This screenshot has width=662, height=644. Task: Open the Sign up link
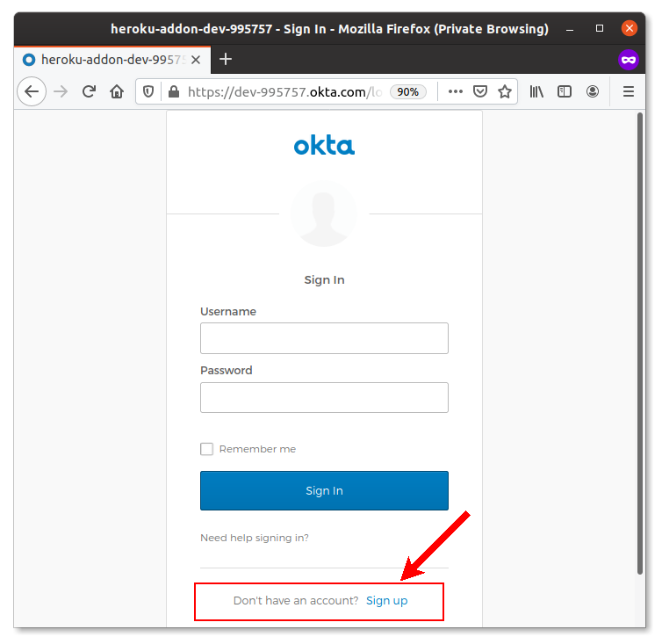point(386,601)
